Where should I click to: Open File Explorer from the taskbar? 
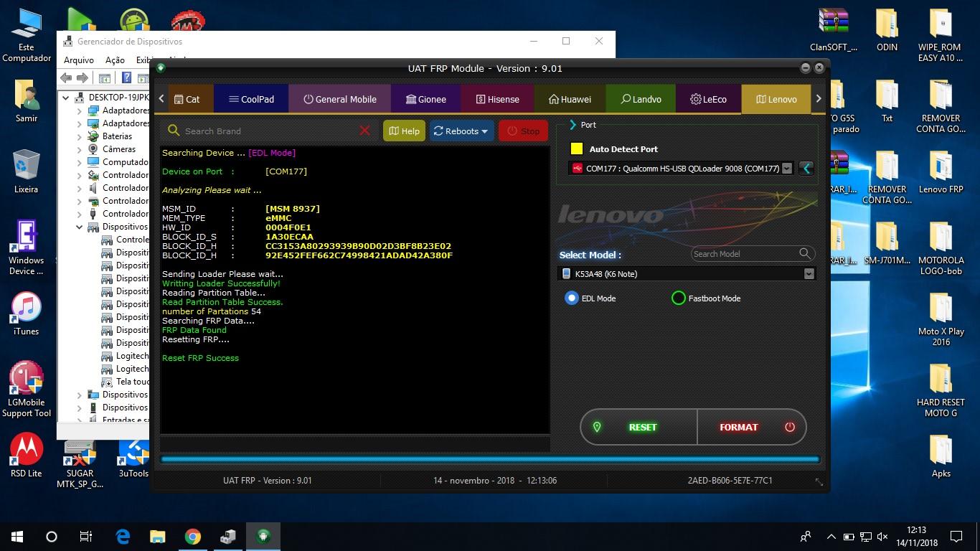(158, 536)
